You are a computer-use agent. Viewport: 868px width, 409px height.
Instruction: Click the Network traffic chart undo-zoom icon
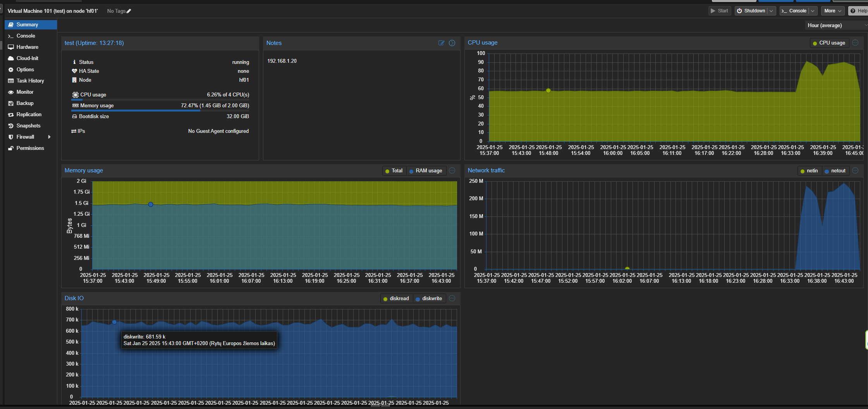[856, 170]
